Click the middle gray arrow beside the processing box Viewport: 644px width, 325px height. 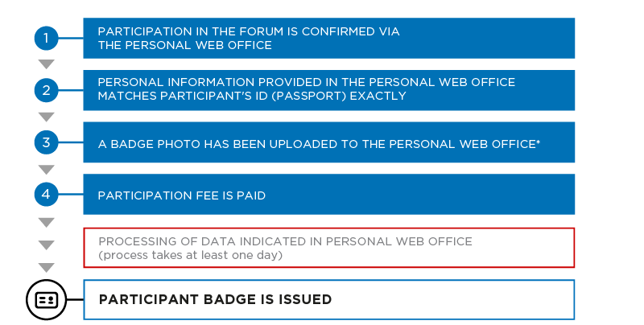coord(46,245)
